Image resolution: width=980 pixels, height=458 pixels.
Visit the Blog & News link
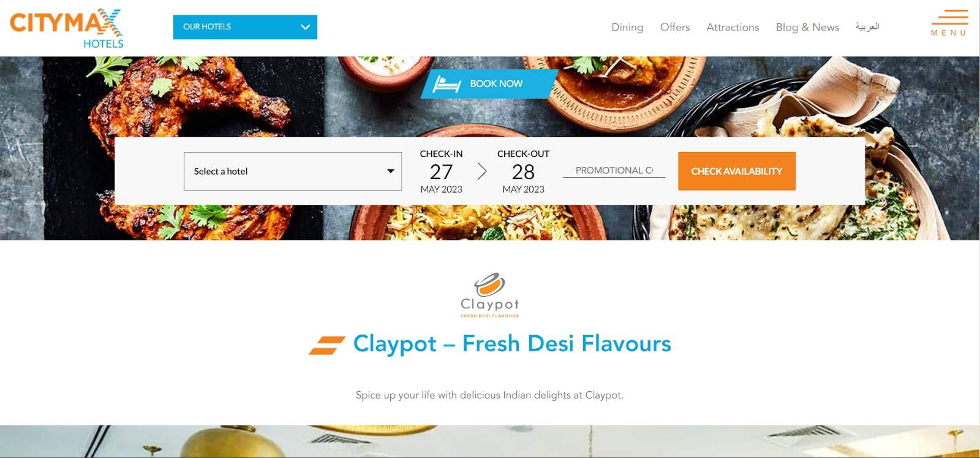[807, 27]
